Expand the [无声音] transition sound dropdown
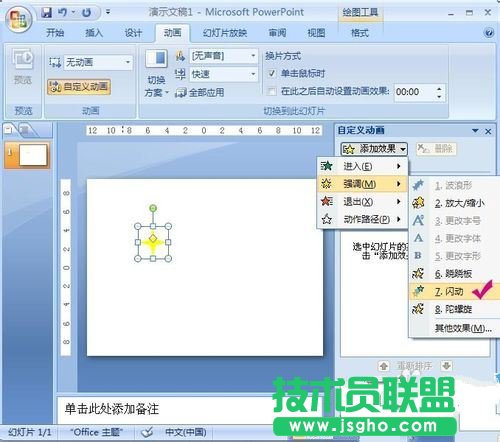This screenshot has width=500, height=442. coord(253,56)
